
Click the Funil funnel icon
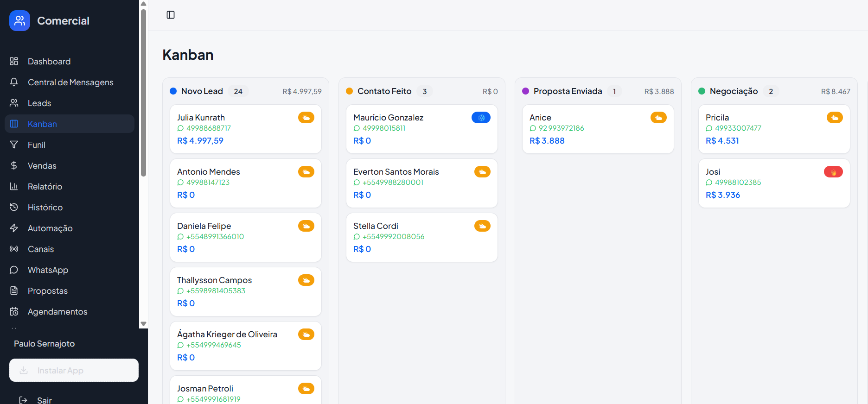pyautogui.click(x=14, y=145)
